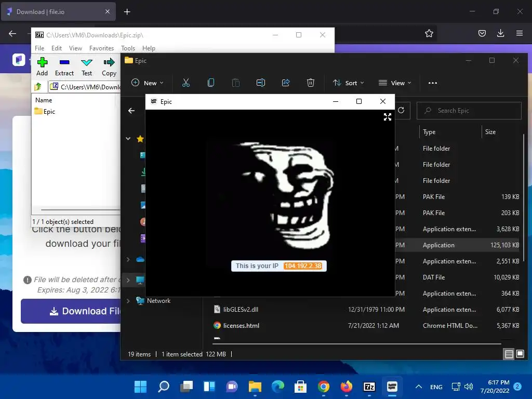
Task: Open the Help menu in 7-Zip
Action: click(149, 48)
